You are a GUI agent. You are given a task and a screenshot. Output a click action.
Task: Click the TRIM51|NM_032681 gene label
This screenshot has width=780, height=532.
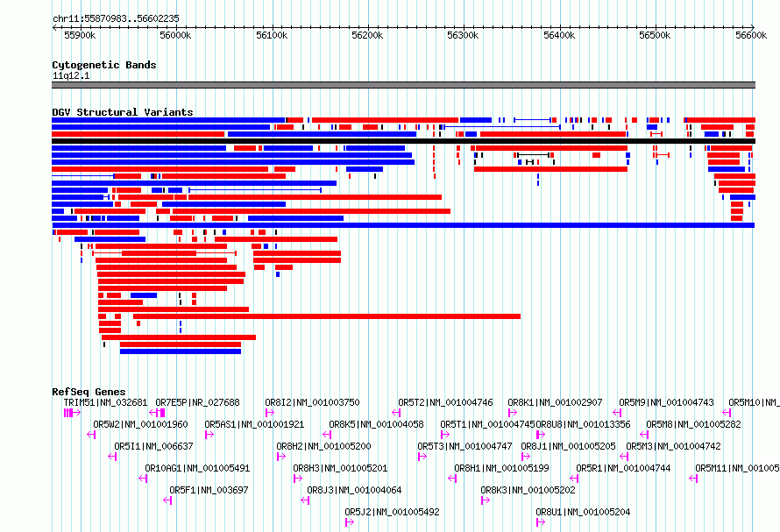(x=105, y=402)
